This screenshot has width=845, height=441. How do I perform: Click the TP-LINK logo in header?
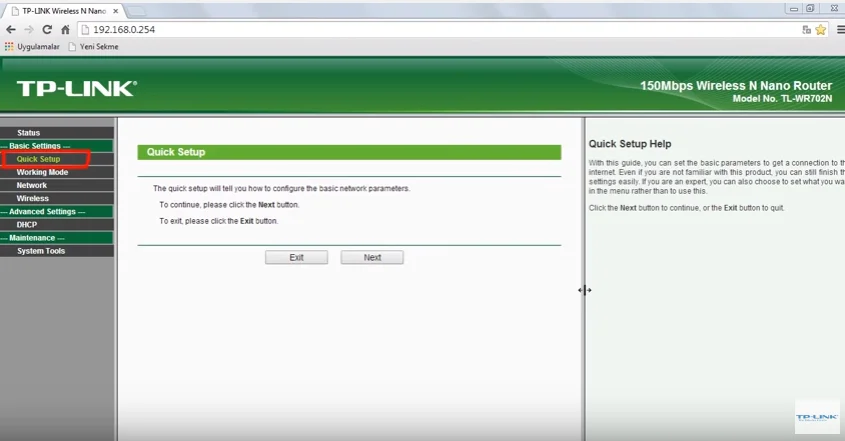tap(76, 89)
